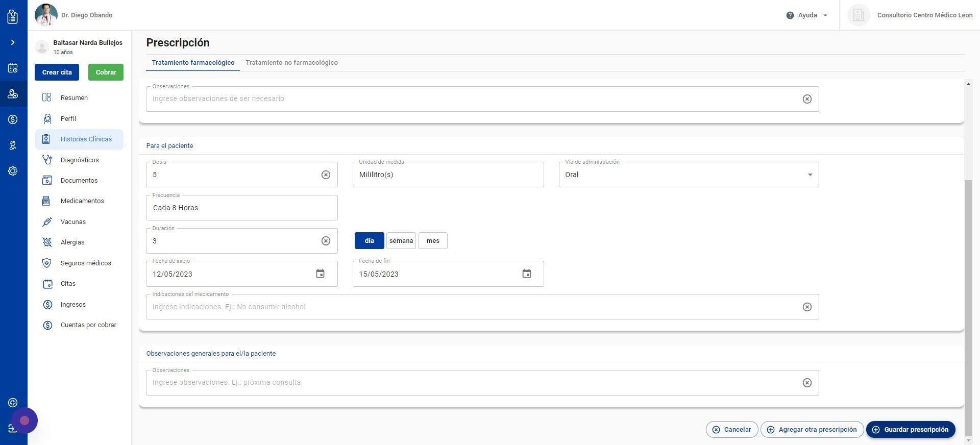The height and width of the screenshot is (445, 980).
Task: Open Medicamentos menu item
Action: coord(79,201)
